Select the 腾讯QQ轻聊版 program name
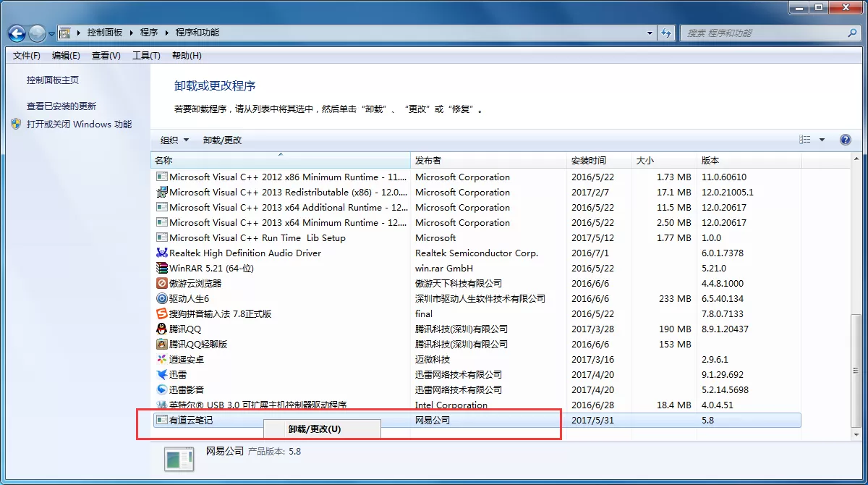868x485 pixels. click(x=198, y=344)
